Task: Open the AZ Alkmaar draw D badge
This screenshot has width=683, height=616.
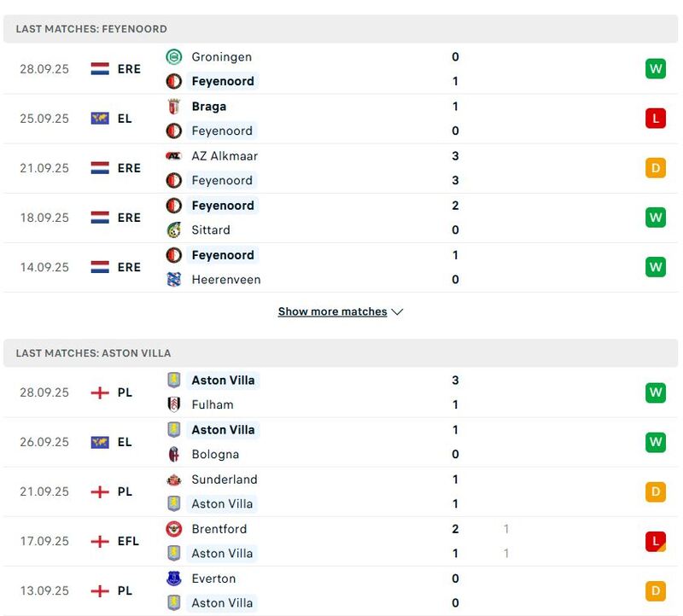Action: pyautogui.click(x=655, y=168)
